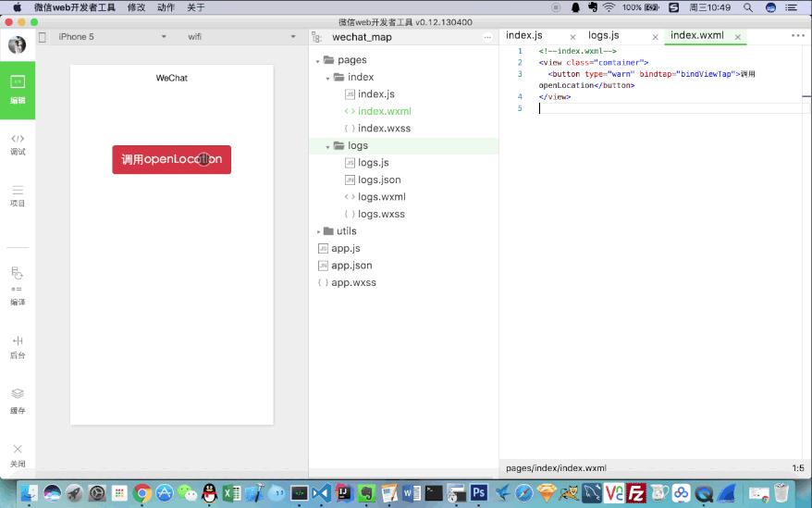
Task: Switch to the index.js editor tab
Action: (x=524, y=35)
